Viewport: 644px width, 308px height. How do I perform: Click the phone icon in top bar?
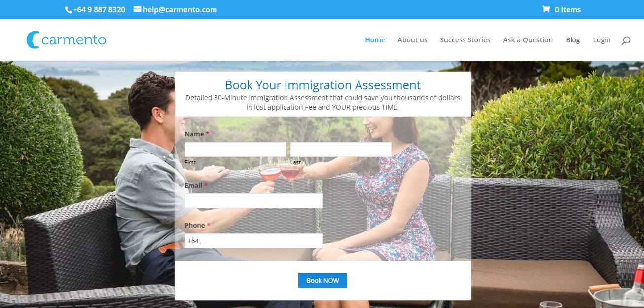coord(68,10)
